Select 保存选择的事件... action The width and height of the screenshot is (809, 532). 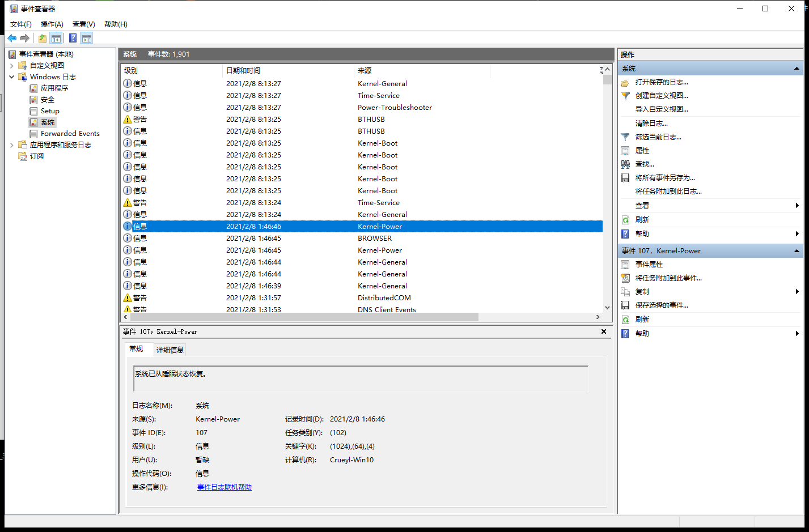tap(662, 305)
